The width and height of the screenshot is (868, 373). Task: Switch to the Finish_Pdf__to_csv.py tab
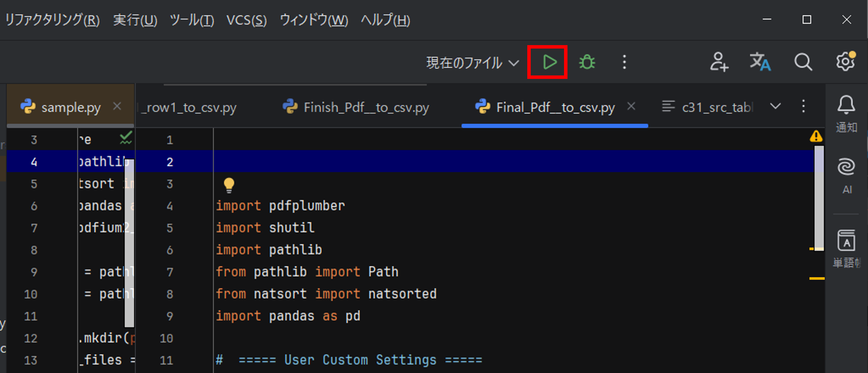[366, 107]
